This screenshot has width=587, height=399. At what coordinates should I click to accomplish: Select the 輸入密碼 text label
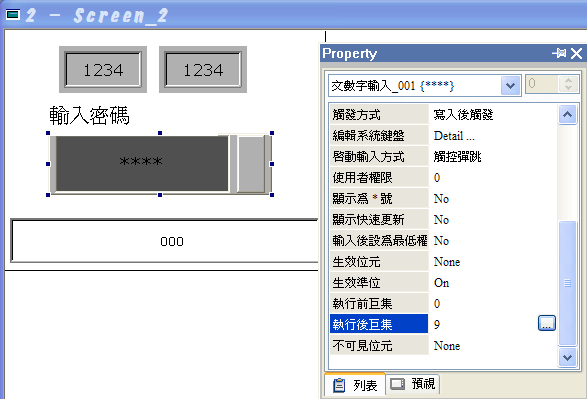pyautogui.click(x=89, y=115)
